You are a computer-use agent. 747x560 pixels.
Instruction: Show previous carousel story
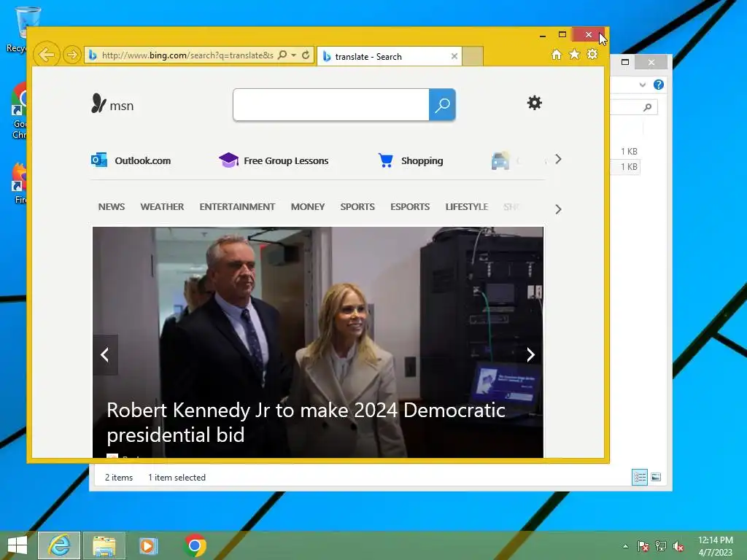[105, 355]
